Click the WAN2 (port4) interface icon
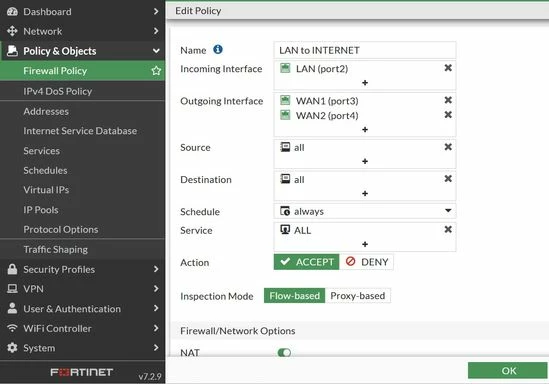 coord(285,115)
